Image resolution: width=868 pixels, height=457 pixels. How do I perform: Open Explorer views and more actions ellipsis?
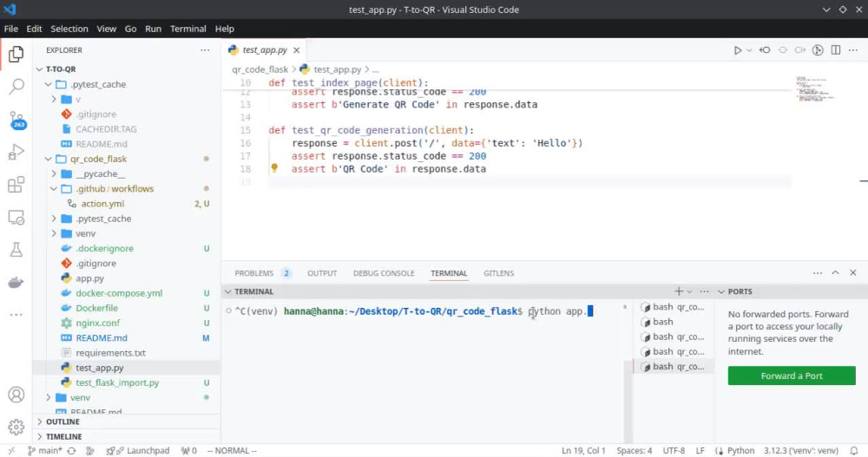coord(206,50)
